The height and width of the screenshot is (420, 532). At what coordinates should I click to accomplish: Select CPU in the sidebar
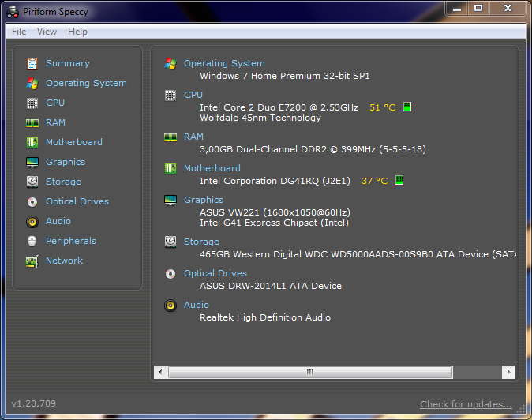point(55,103)
